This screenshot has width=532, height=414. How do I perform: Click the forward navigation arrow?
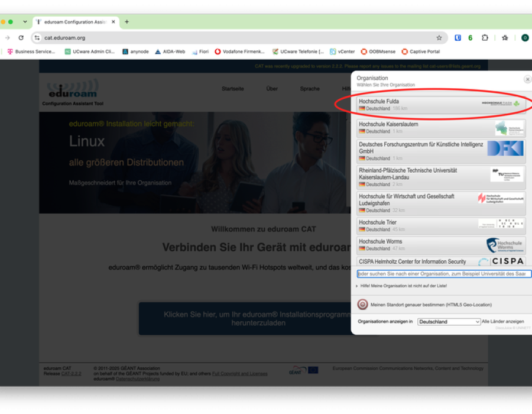coord(8,38)
